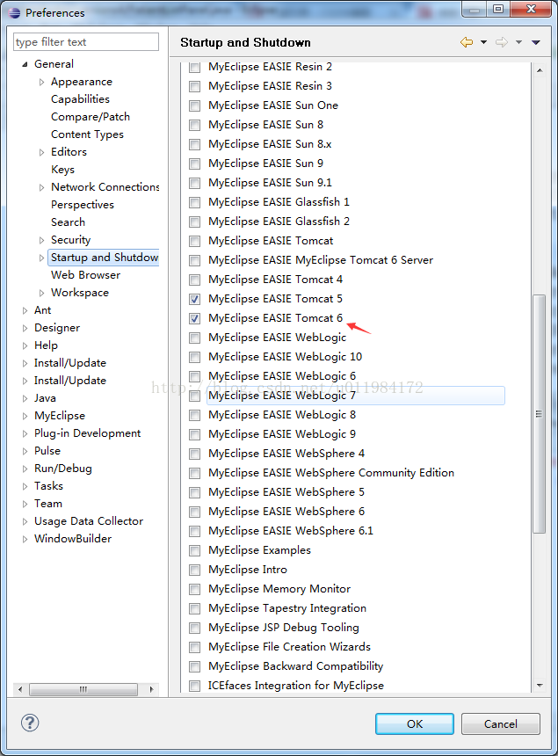Select the Team tree item
Screen dimensions: 558x756
(x=48, y=504)
